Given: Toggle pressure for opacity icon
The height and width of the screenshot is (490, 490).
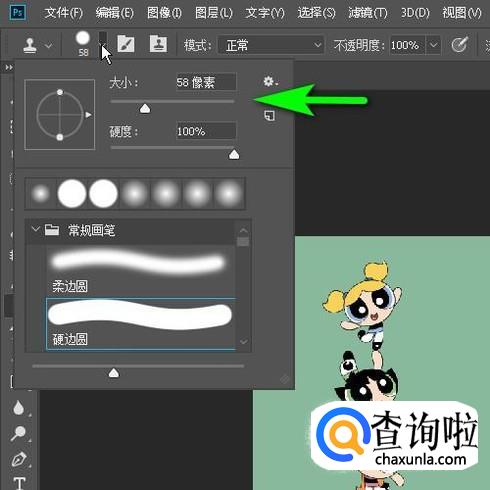Looking at the screenshot, I should tap(460, 45).
